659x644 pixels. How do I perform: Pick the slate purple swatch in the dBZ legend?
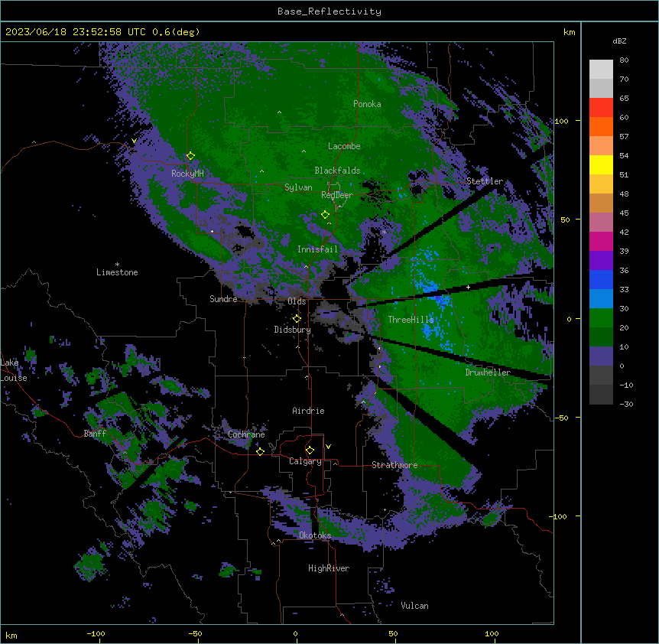coord(601,356)
